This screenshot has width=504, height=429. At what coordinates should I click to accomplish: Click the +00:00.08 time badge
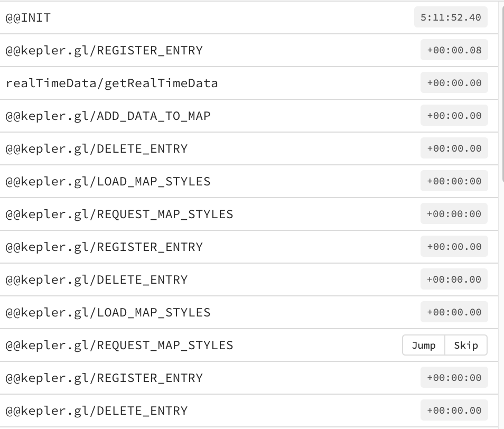(x=454, y=50)
